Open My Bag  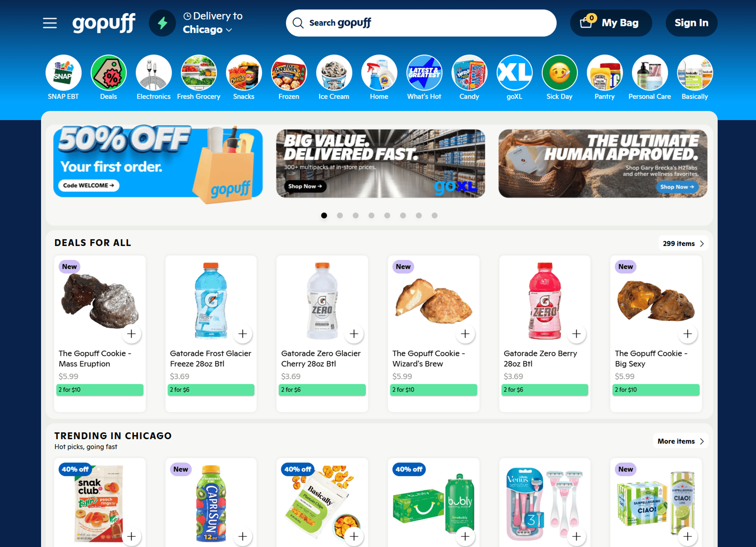click(x=611, y=23)
